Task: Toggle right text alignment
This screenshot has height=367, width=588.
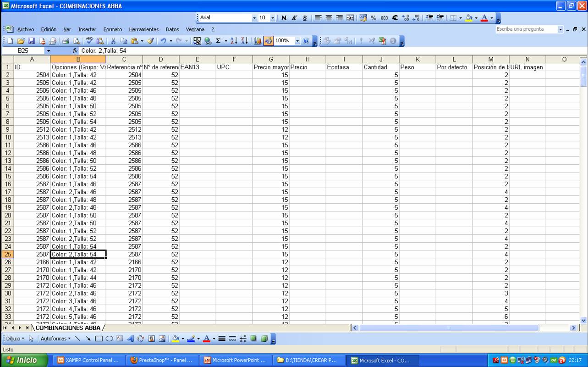Action: coord(339,18)
